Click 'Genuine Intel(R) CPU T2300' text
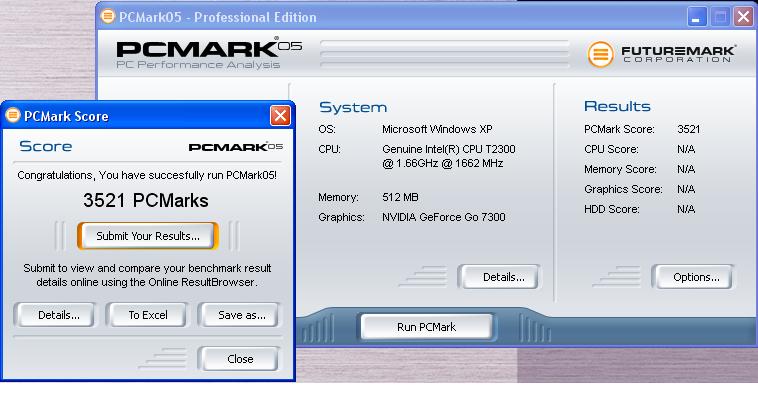Viewport: 758px width, 400px height. (449, 149)
